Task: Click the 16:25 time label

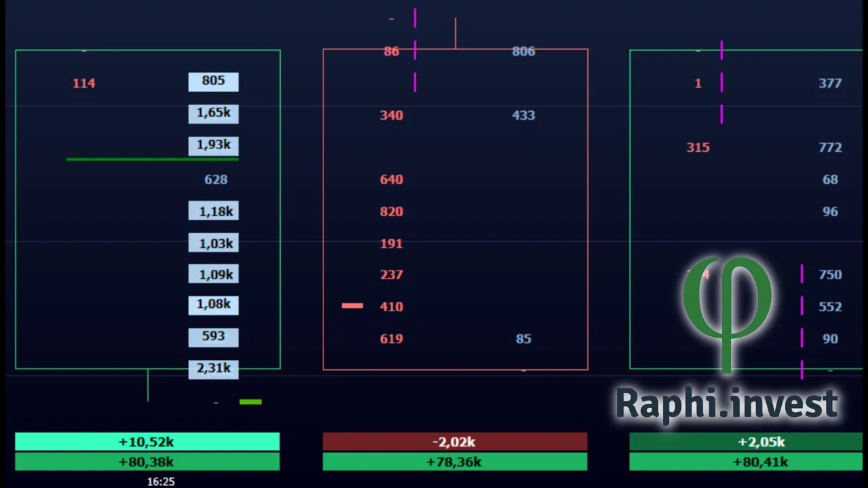Action: coord(161,482)
